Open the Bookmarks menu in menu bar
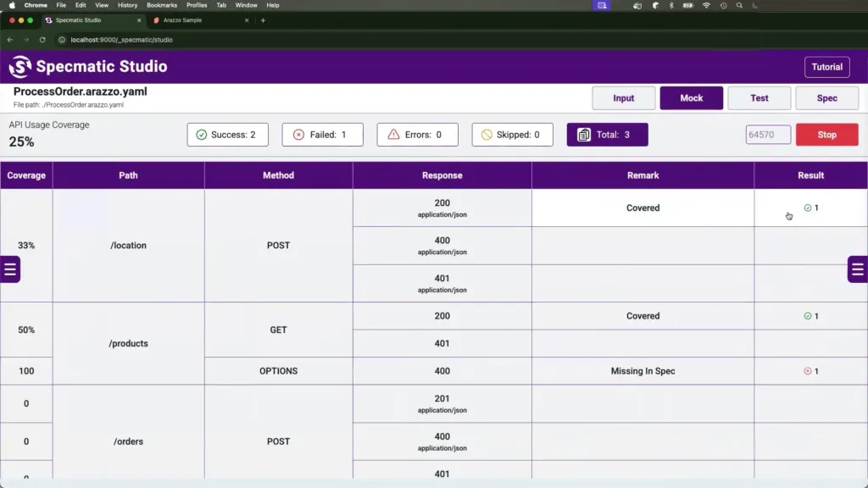This screenshot has height=488, width=868. tap(162, 5)
